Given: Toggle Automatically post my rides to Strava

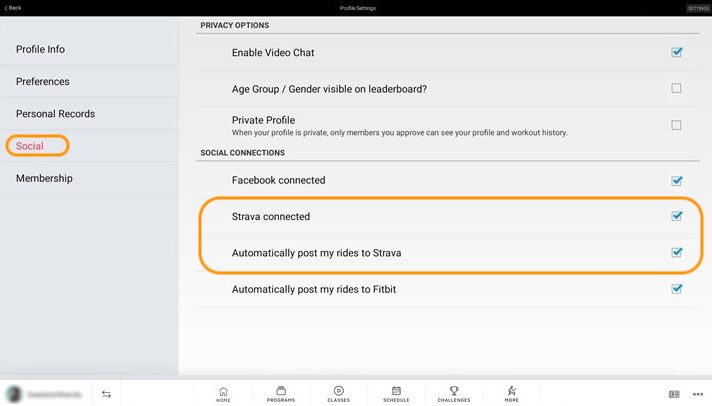Looking at the screenshot, I should point(677,253).
